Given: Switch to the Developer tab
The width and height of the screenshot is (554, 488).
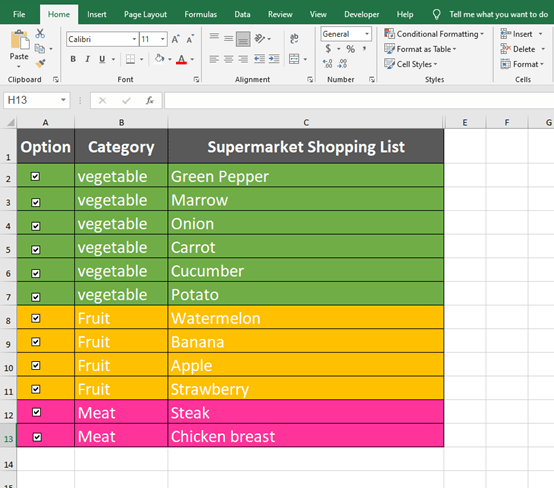Looking at the screenshot, I should coord(361,14).
